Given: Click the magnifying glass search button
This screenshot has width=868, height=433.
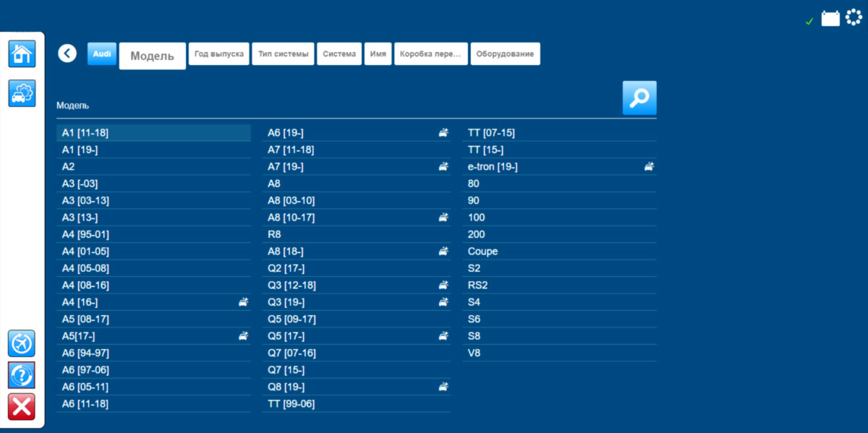Looking at the screenshot, I should point(639,98).
